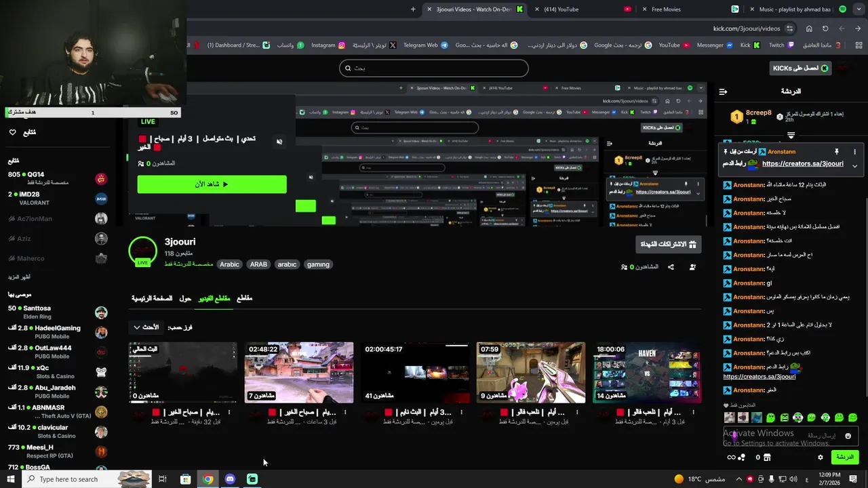The height and width of the screenshot is (488, 868).
Task: Open Discord from the taskbar
Action: click(230, 479)
